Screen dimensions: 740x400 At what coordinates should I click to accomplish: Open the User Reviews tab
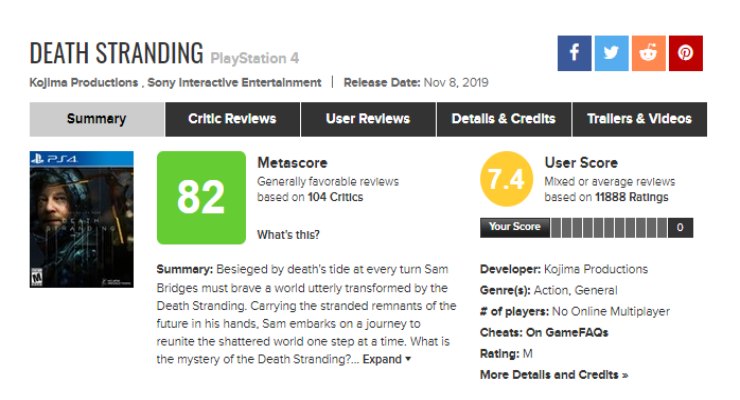(368, 119)
